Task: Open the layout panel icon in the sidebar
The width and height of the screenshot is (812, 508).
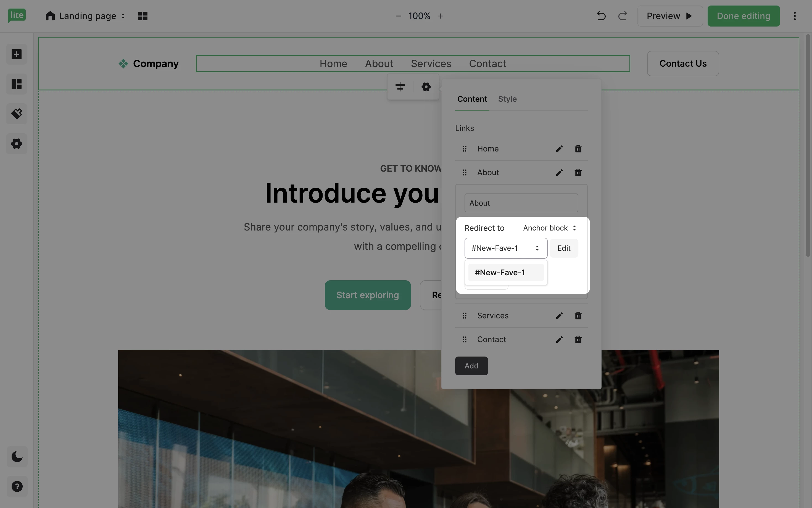Action: 17,84
